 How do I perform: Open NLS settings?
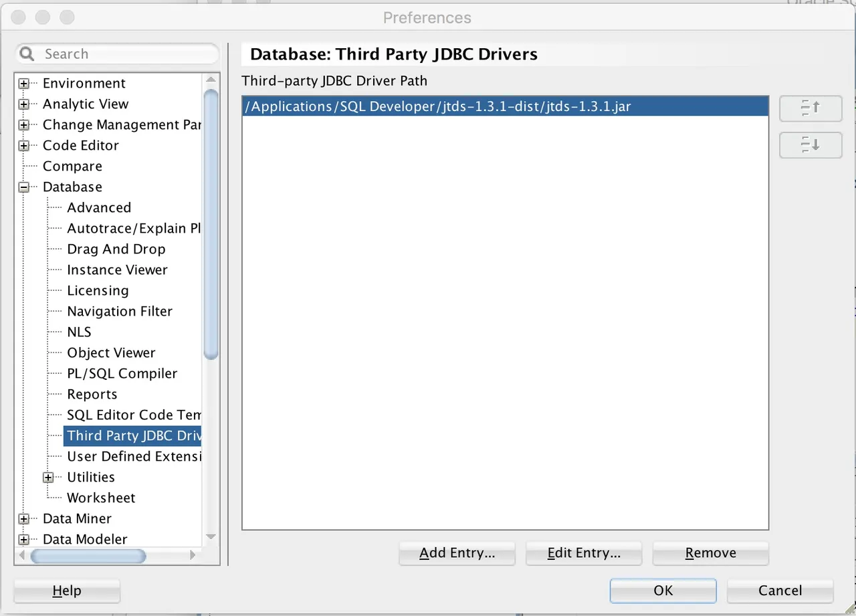79,332
